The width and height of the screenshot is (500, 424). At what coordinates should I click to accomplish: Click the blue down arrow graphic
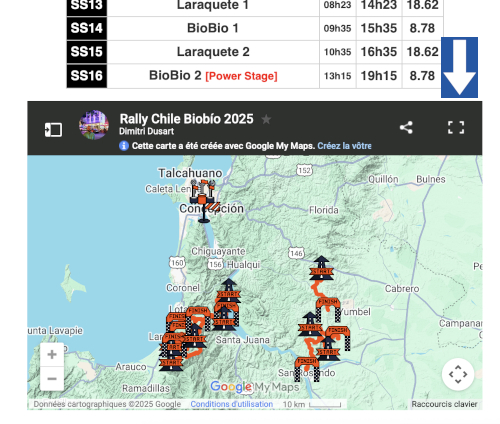pyautogui.click(x=459, y=67)
